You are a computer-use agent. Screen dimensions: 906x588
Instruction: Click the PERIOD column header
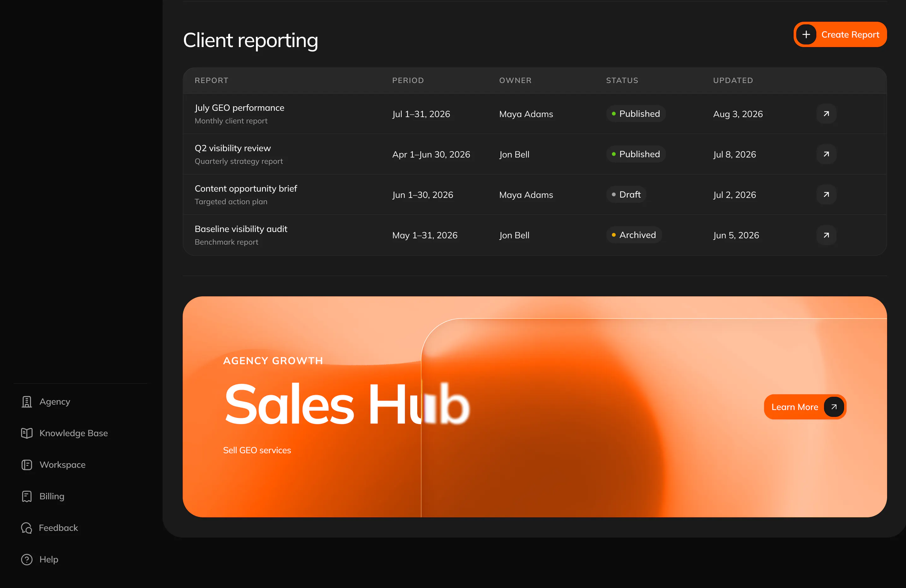point(408,80)
